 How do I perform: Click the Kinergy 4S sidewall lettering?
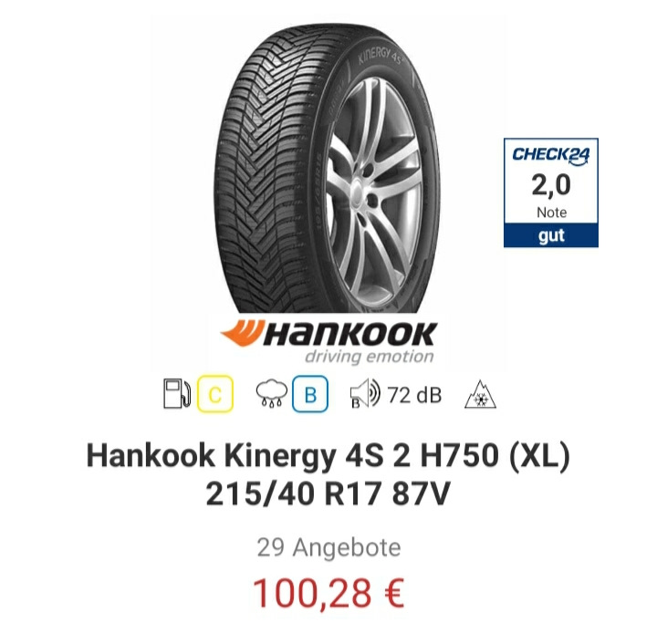(381, 57)
